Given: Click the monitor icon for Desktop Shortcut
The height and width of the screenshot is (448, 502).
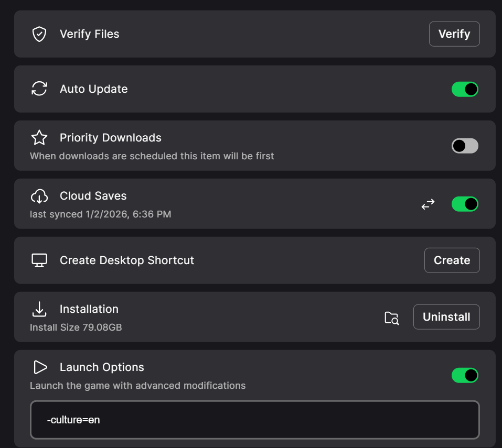Looking at the screenshot, I should click(x=39, y=260).
